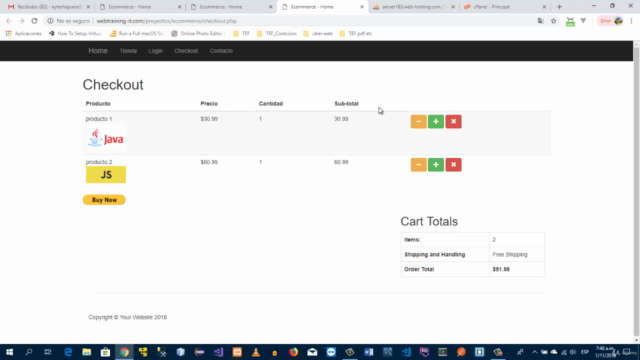Remove producto 1 from the cart

pos(453,122)
